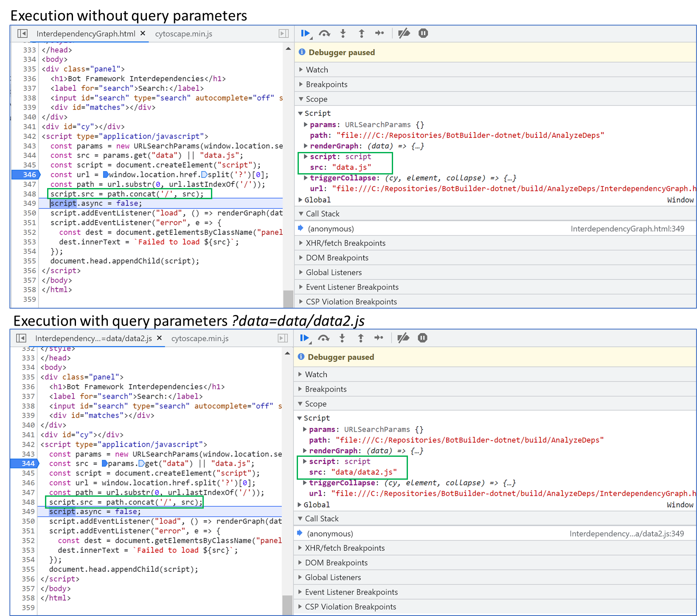Open InterdependencyGraph.html:349 call stack link
697x616 pixels.
[x=627, y=229]
